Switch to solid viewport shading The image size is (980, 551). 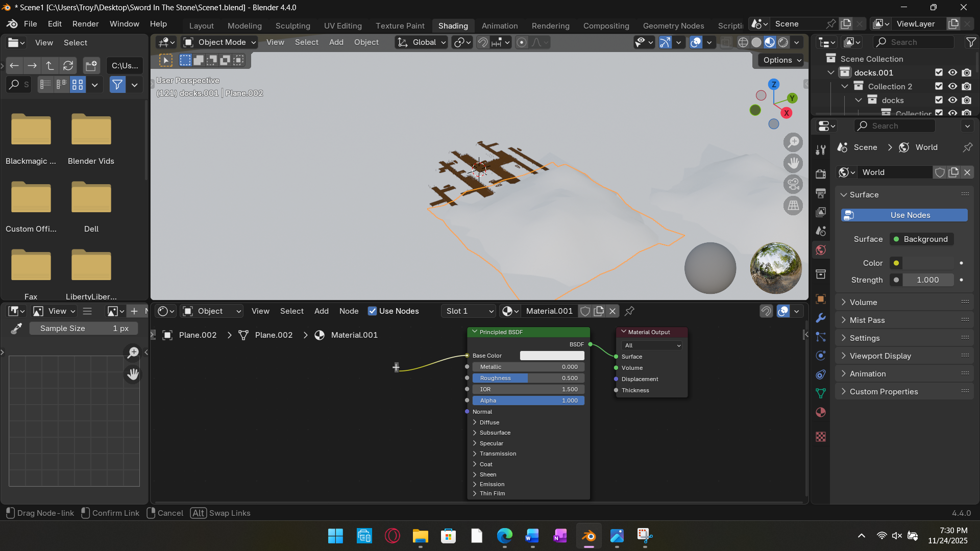[756, 42]
